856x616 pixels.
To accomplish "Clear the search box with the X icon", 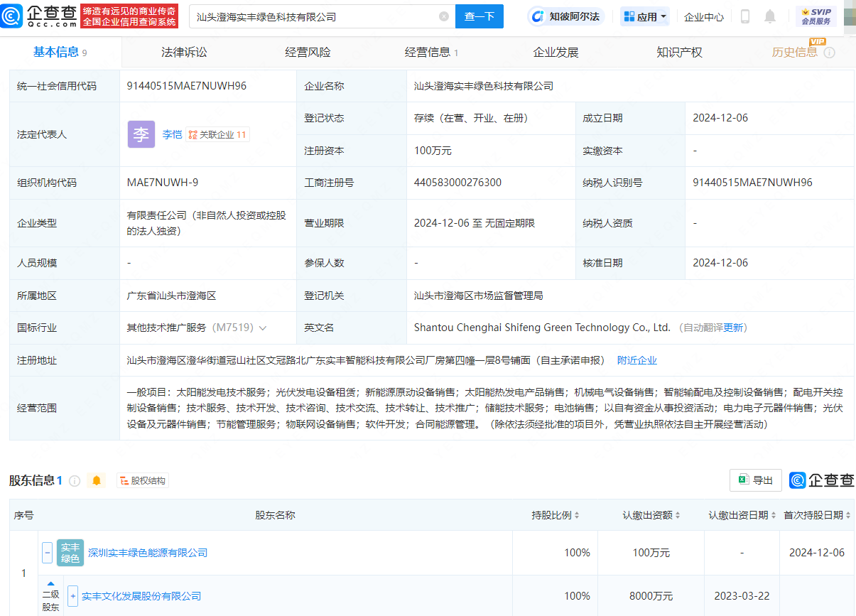I will (444, 16).
